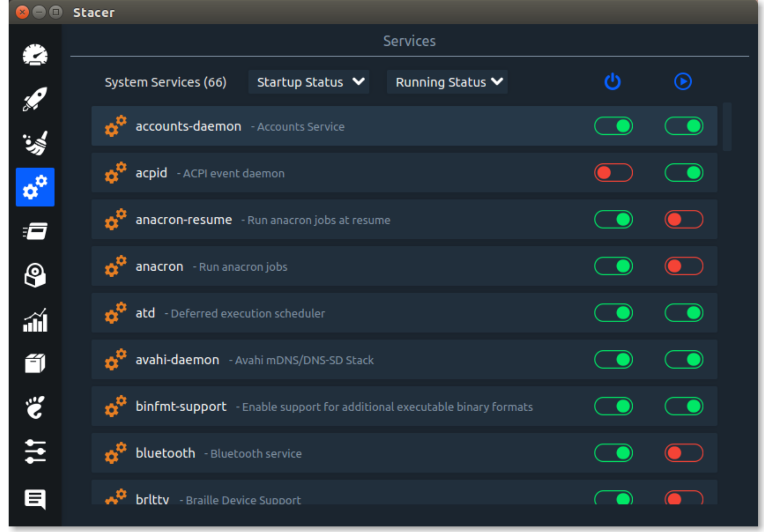Open the Dashboard speedometer icon in sidebar

[x=35, y=55]
